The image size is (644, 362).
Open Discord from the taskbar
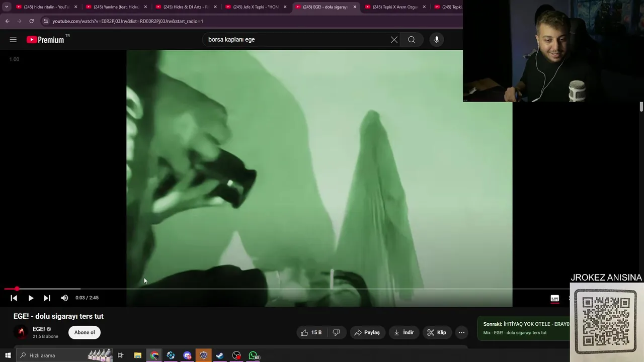187,355
